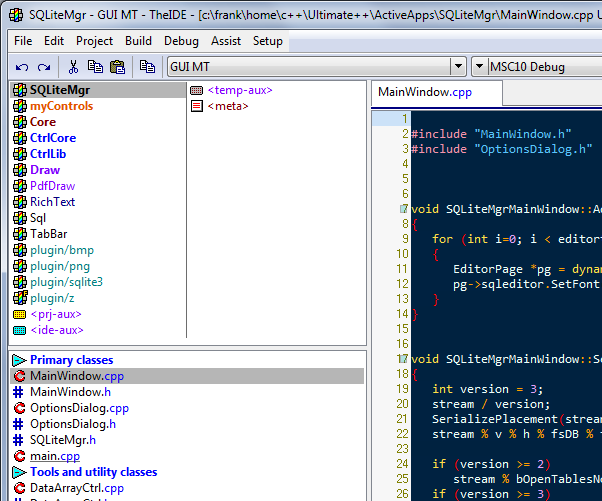Viewport: 602px width, 501px height.
Task: Open OptionsDialog.cpp in the file list
Action: (78, 408)
